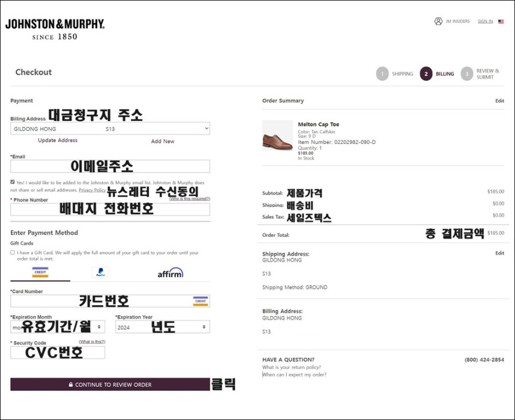This screenshot has height=420, width=515.
Task: Click Continue to Review Order button
Action: tap(110, 384)
